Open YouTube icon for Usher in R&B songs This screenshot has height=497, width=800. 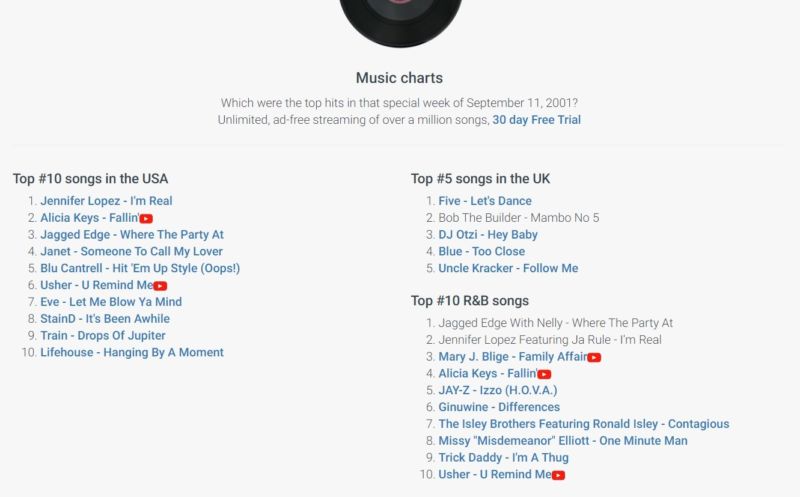tap(558, 475)
